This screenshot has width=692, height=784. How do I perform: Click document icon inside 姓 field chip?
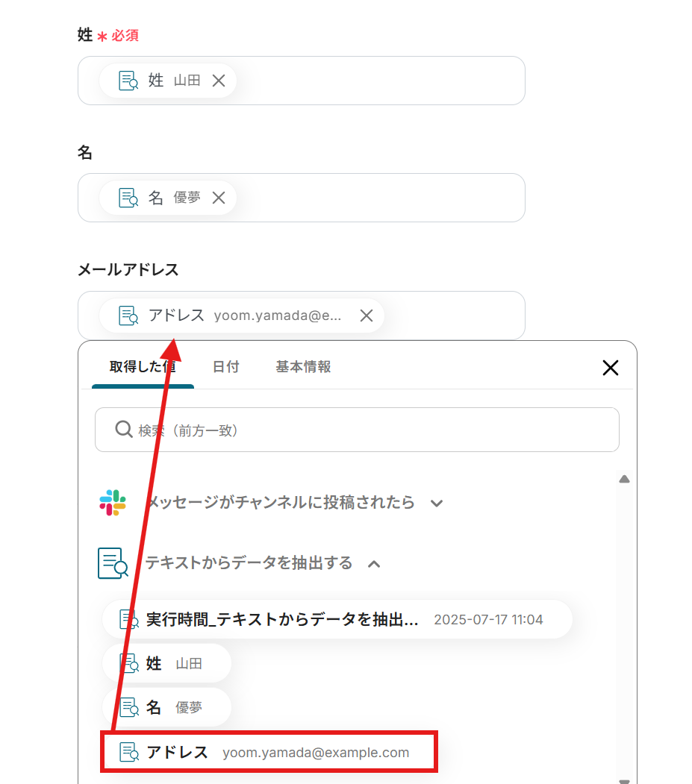click(128, 81)
